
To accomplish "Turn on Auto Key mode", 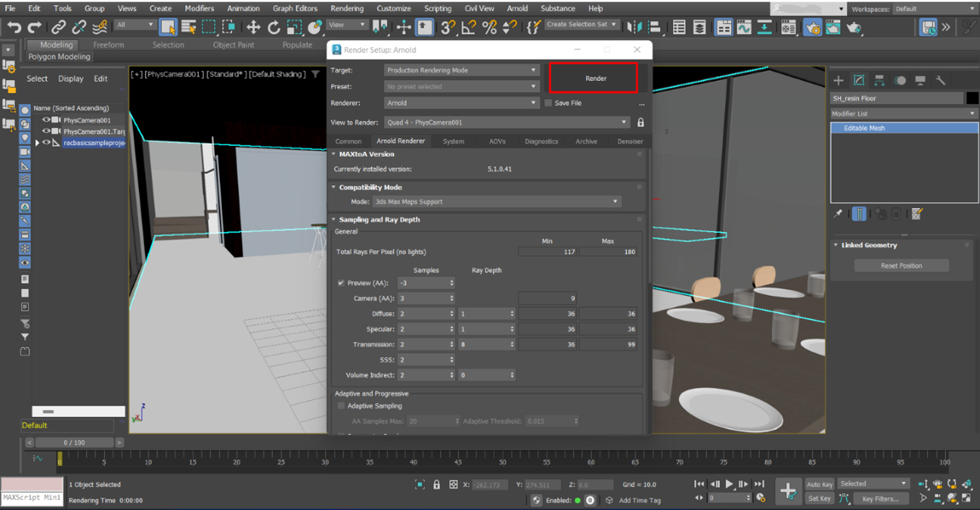I will 820,483.
